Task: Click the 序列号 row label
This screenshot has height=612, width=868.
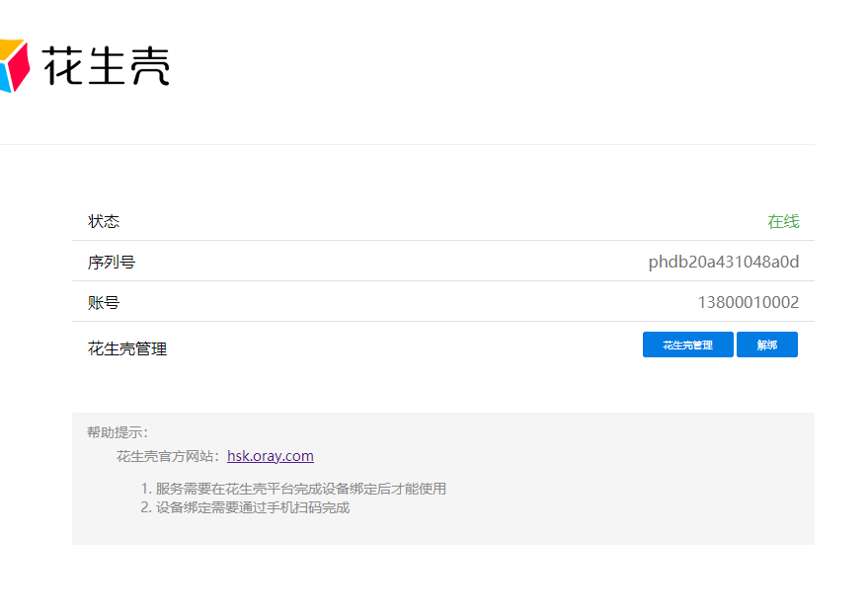Action: [111, 263]
